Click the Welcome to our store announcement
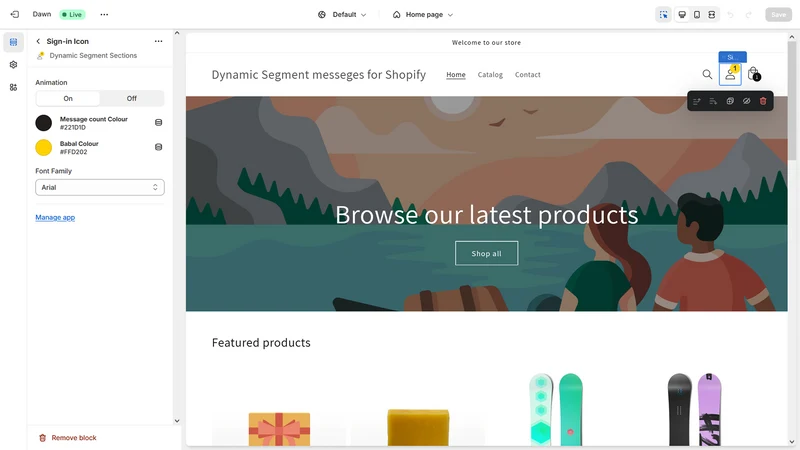 click(x=486, y=42)
